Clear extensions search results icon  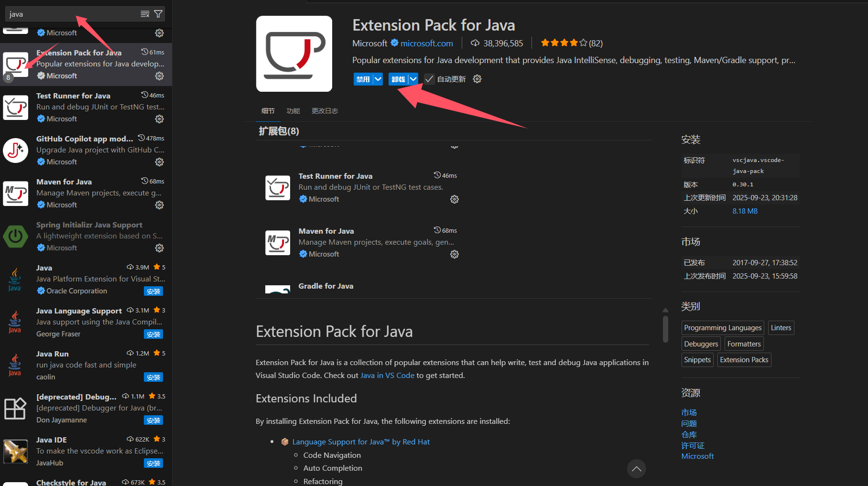tap(145, 14)
